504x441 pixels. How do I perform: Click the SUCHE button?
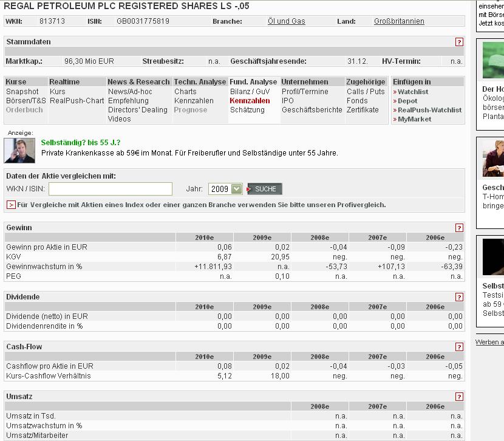point(264,188)
